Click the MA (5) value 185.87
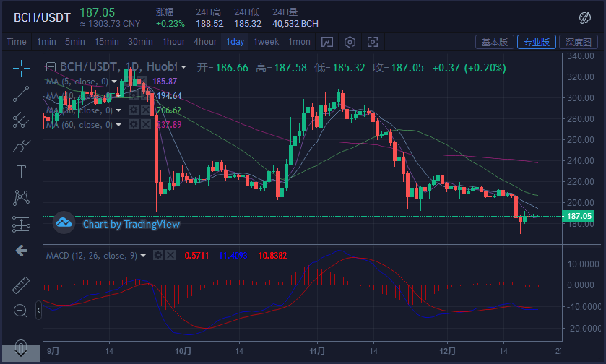The height and width of the screenshot is (364, 606). pos(165,82)
